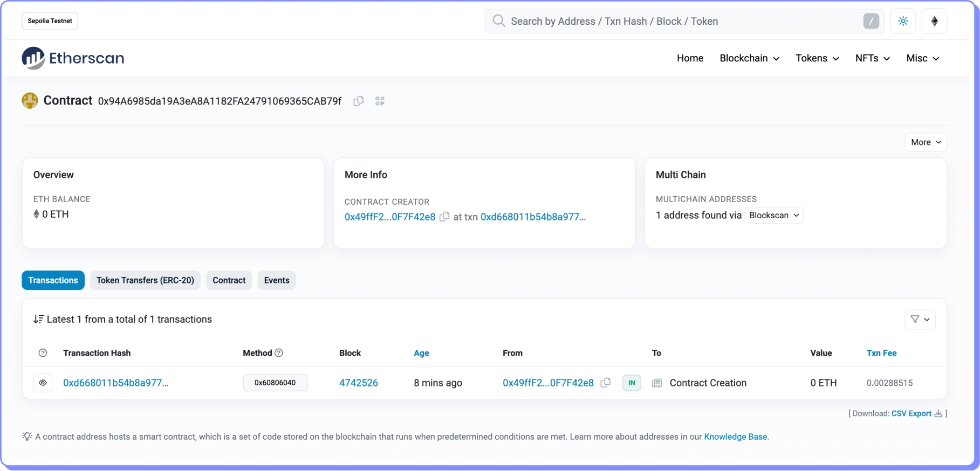This screenshot has width=980, height=471.
Task: Click the Ethereum network icon button
Action: tap(934, 22)
